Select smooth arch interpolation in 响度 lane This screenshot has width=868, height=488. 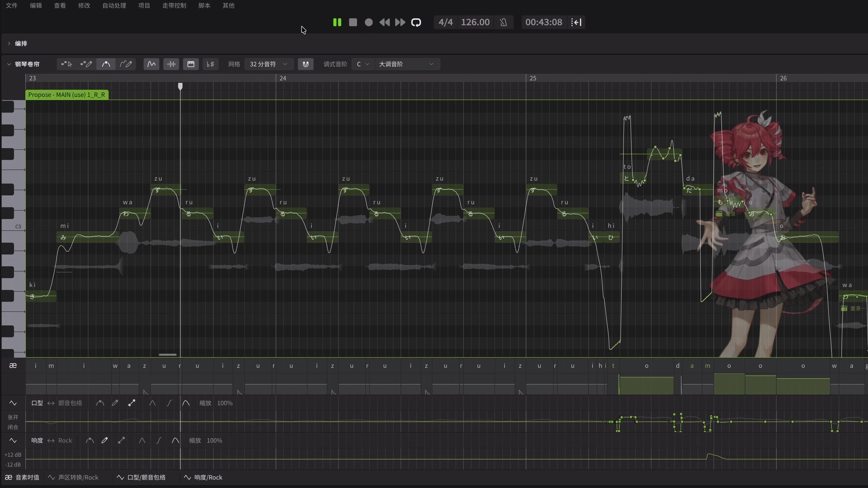pyautogui.click(x=175, y=441)
